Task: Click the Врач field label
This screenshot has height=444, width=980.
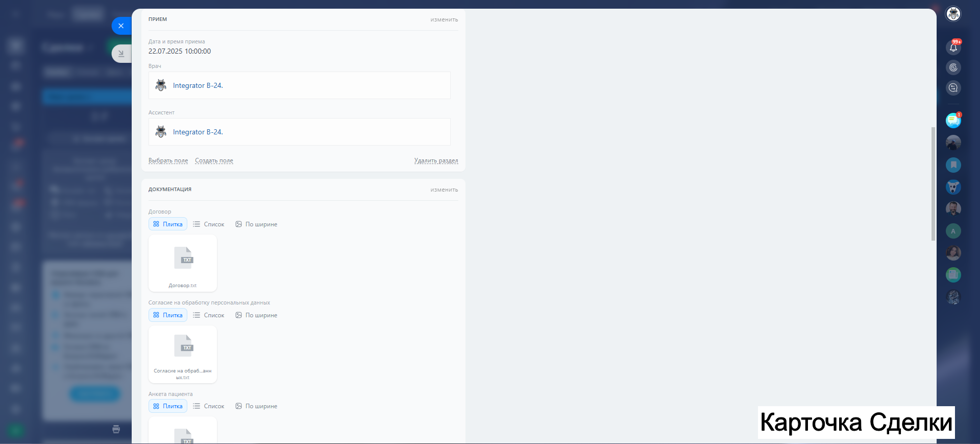Action: [155, 66]
